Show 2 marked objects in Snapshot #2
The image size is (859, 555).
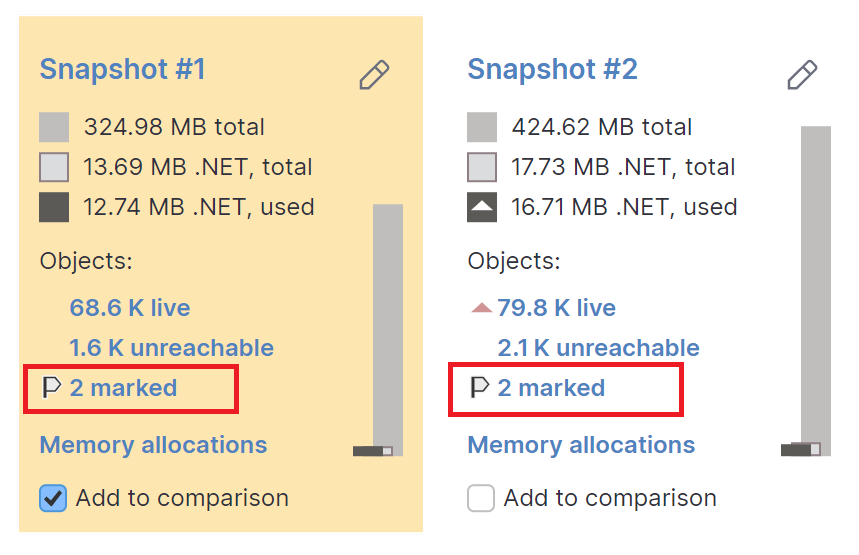[551, 388]
